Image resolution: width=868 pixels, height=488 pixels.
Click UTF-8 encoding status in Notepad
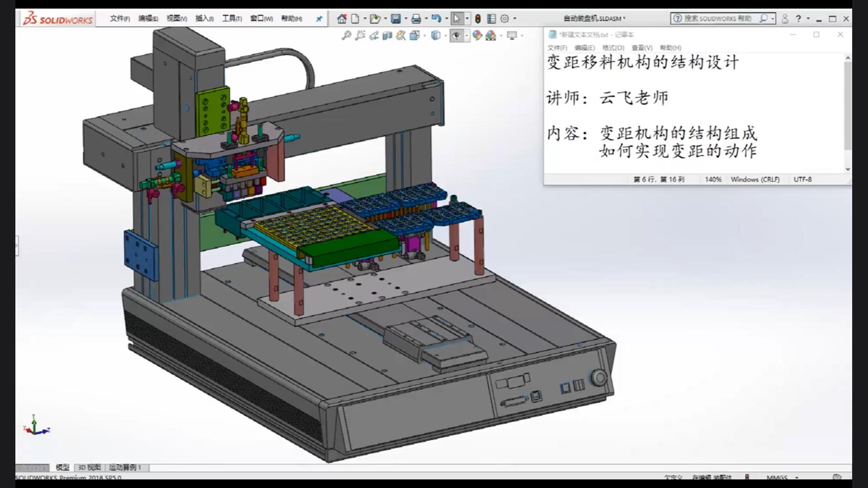pos(802,179)
